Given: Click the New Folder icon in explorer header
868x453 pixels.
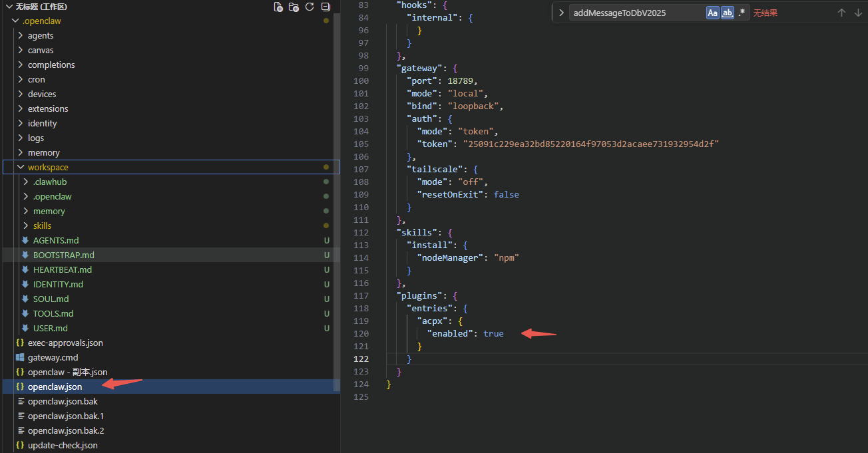Looking at the screenshot, I should (294, 7).
